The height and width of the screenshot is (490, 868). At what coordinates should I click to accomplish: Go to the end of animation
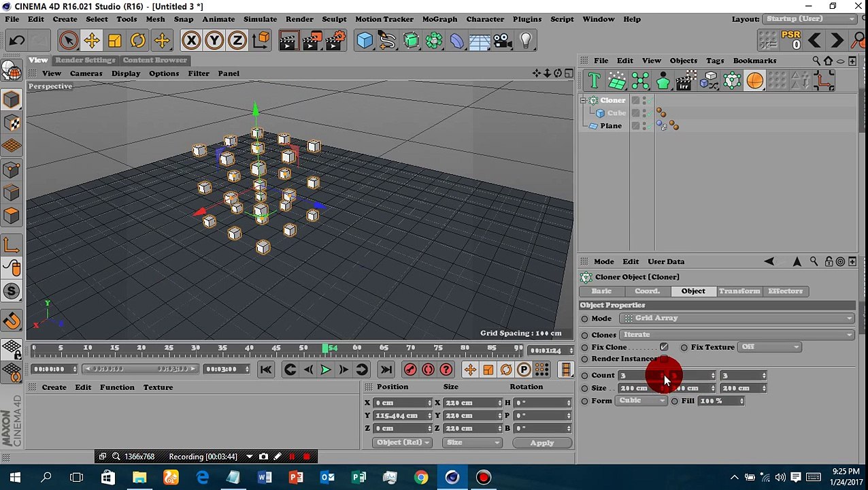386,370
